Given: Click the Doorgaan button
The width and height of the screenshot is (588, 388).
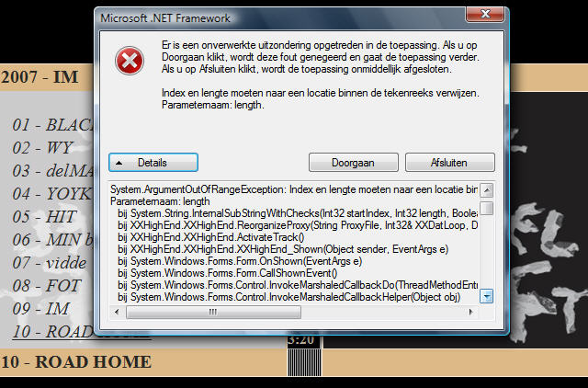Looking at the screenshot, I should coord(353,163).
